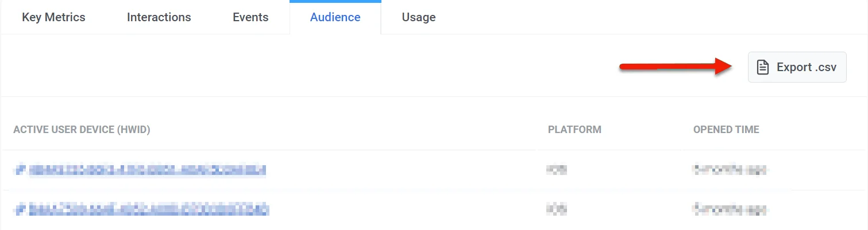
Task: Open the first blurred device HWID link
Action: click(x=147, y=170)
